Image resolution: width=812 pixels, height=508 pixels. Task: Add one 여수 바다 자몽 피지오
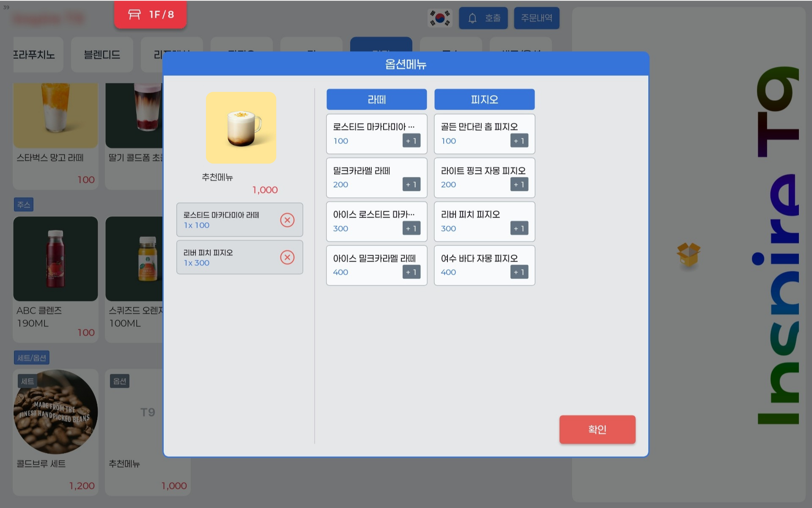(519, 272)
